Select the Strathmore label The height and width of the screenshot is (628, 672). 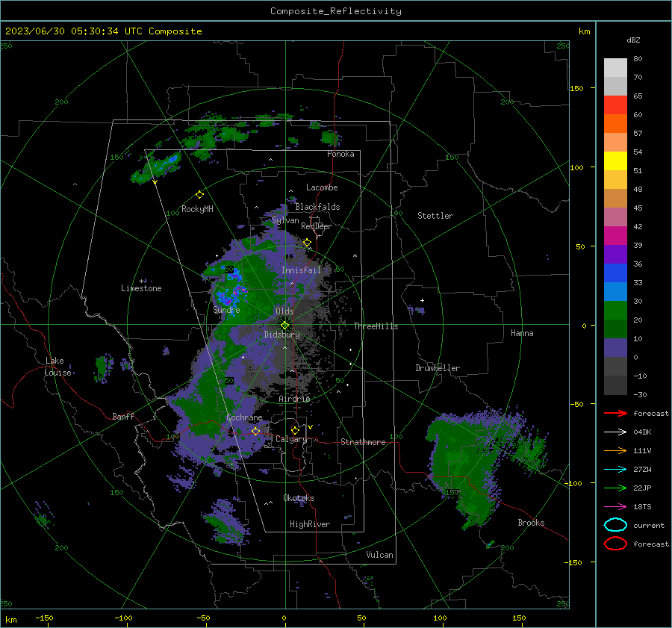coord(363,442)
